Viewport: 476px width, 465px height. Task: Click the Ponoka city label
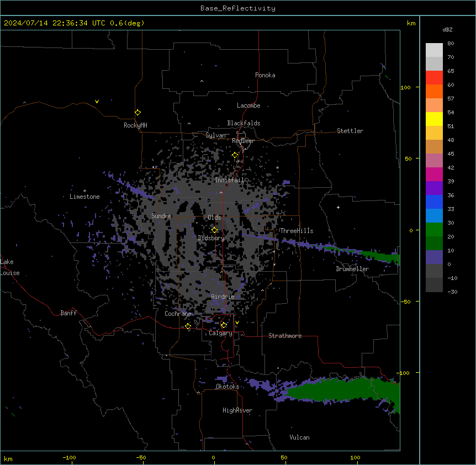pos(265,75)
